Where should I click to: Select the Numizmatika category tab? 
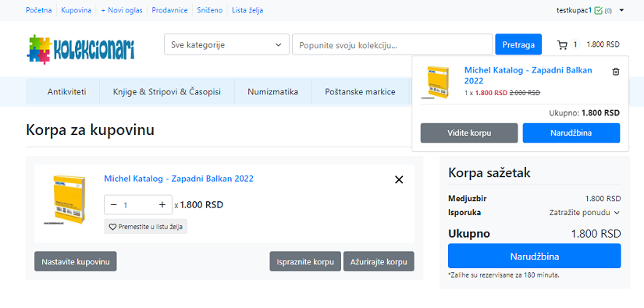[x=272, y=92]
